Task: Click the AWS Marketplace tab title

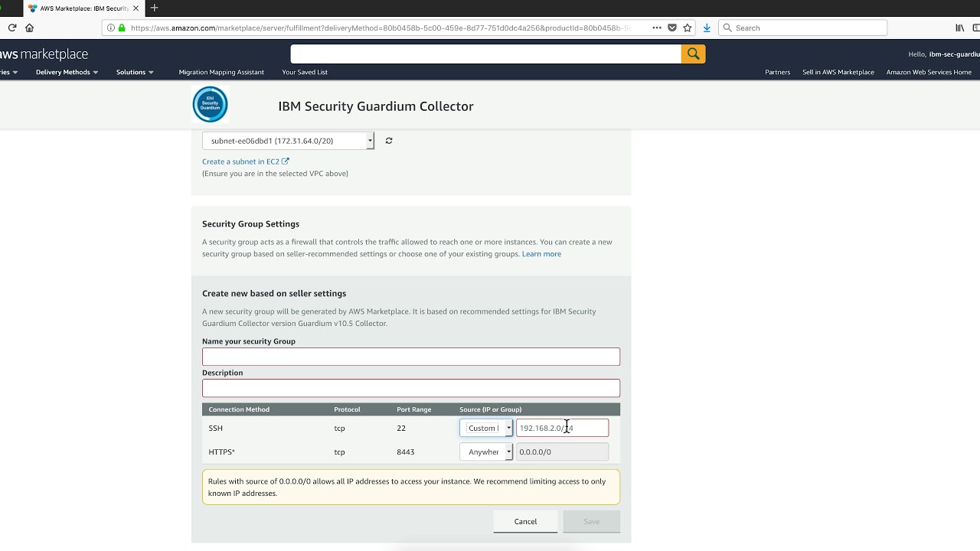Action: pos(84,8)
